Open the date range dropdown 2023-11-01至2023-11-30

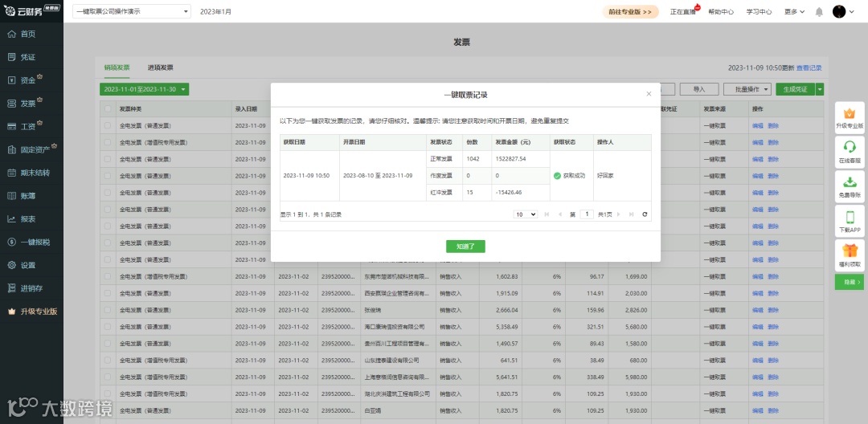[x=144, y=89]
